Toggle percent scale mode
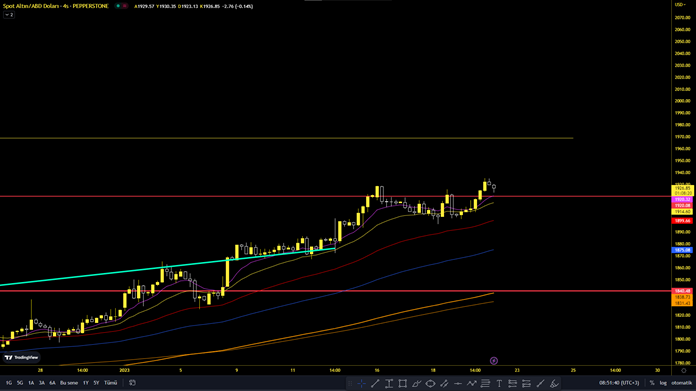The width and height of the screenshot is (696, 391). tap(652, 383)
